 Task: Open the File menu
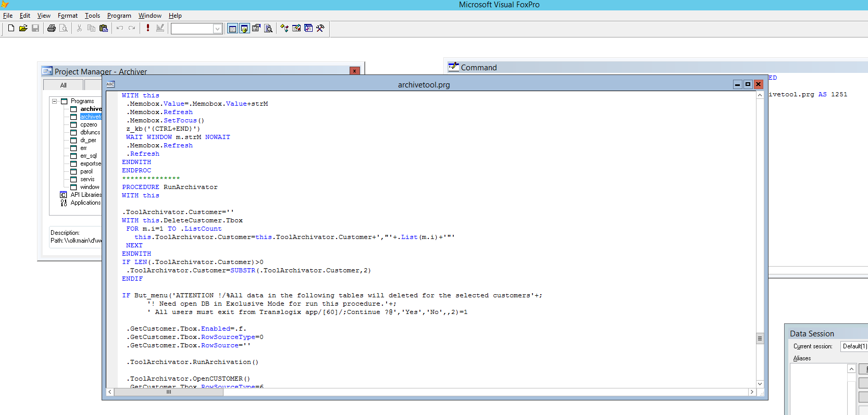(8, 16)
